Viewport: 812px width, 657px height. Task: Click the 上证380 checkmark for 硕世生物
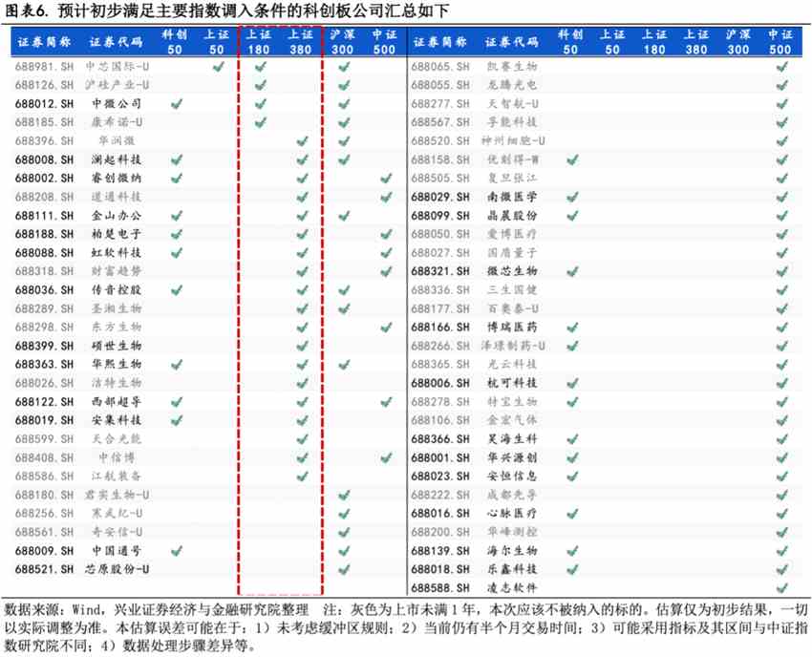click(303, 346)
